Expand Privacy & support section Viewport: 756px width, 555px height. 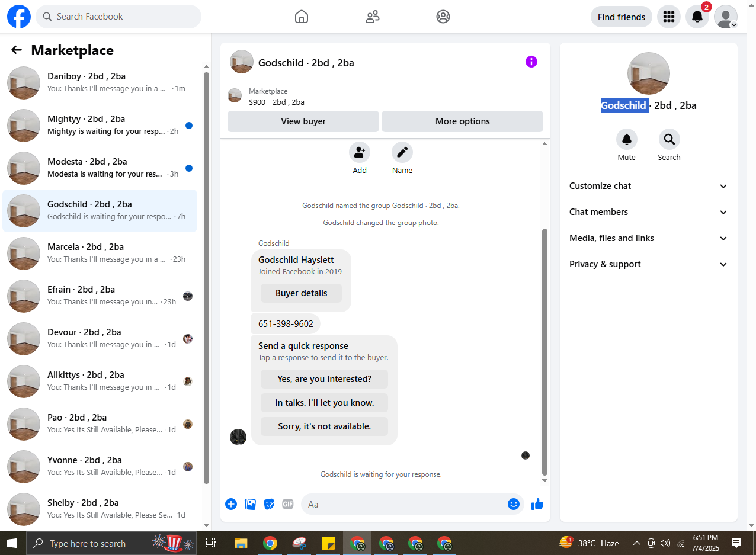[649, 264]
